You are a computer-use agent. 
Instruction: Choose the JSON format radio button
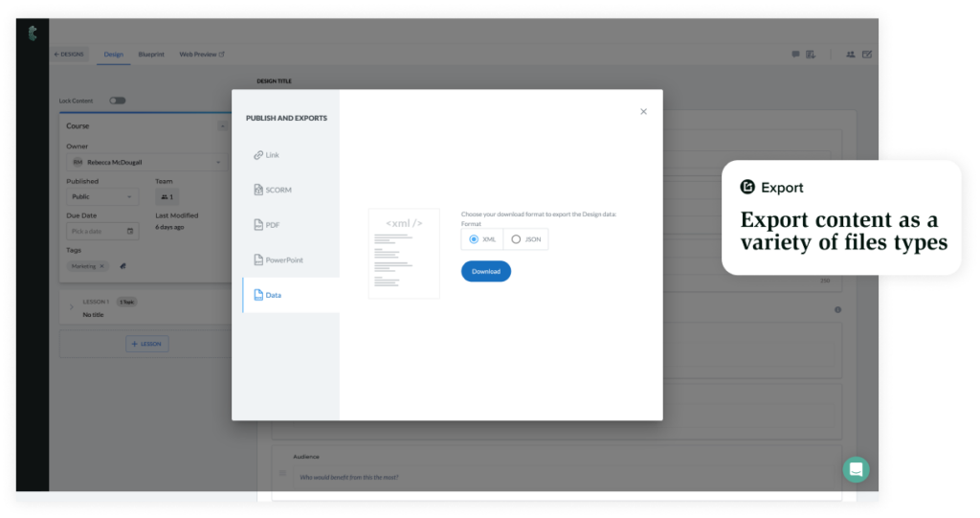(516, 239)
